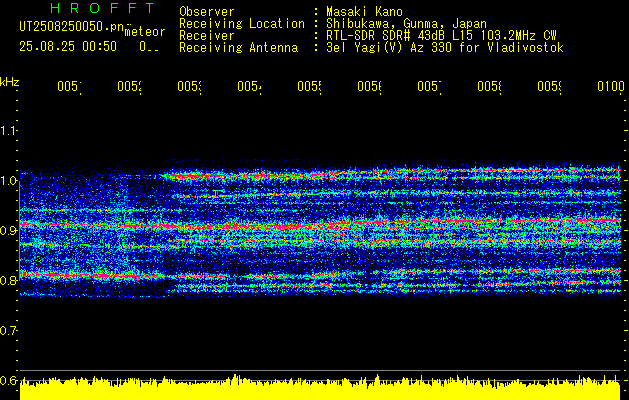Select the file name UT2508250050.pn
The height and width of the screenshot is (400, 629).
[x=71, y=26]
